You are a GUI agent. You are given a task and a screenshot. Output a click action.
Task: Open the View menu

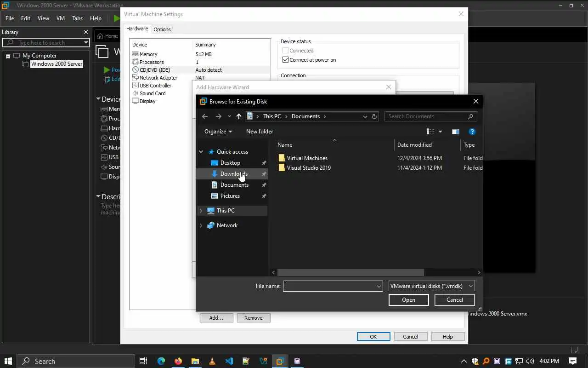click(43, 18)
